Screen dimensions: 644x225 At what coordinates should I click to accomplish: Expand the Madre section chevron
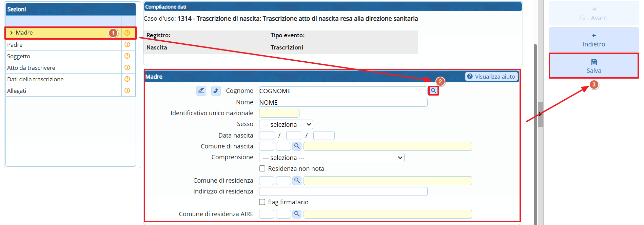click(x=12, y=33)
